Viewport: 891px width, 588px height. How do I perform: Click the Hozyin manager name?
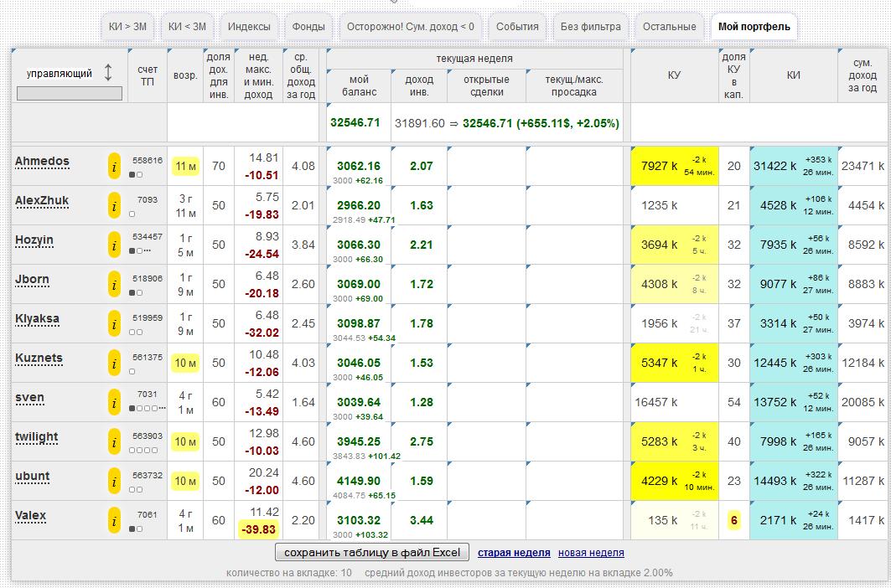[34, 240]
